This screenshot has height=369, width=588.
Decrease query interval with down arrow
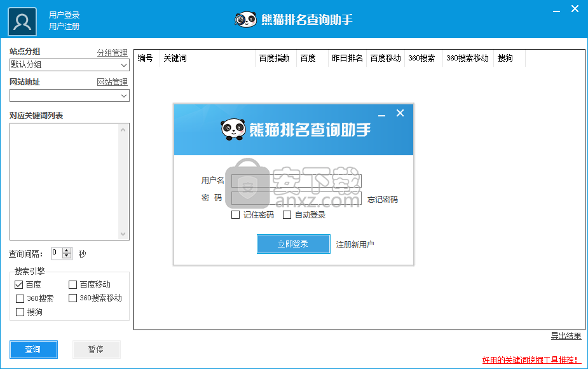67,256
